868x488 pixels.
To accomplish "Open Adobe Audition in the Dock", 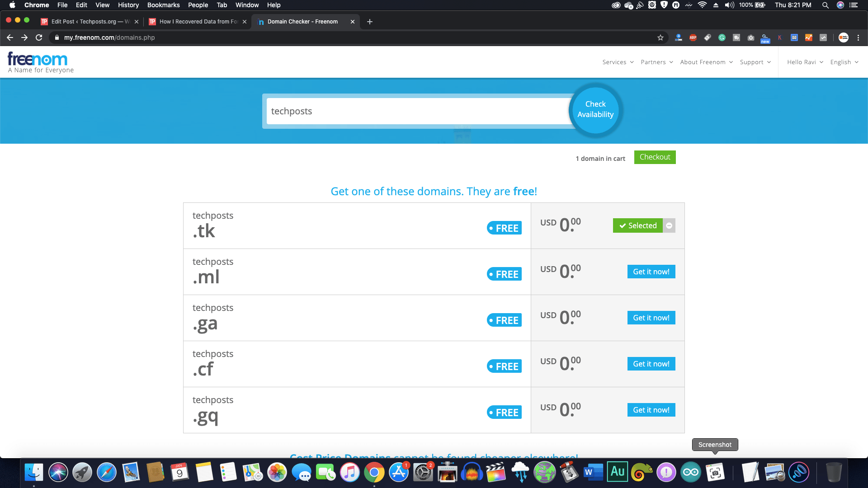I will [x=618, y=472].
